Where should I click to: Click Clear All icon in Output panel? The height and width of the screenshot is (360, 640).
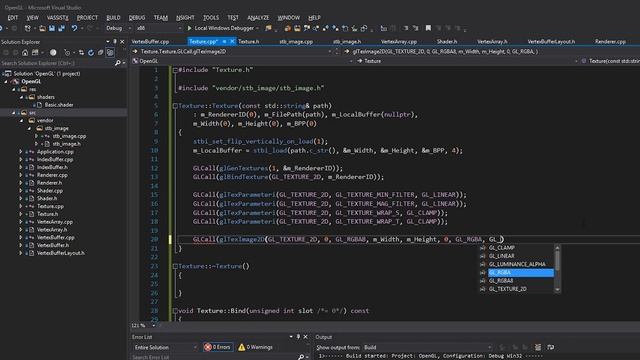[x=538, y=347]
